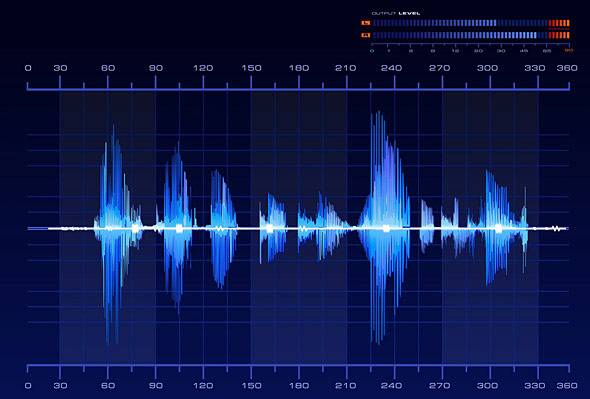Click the left channel output level meter
The height and width of the screenshot is (399, 590).
tap(471, 23)
